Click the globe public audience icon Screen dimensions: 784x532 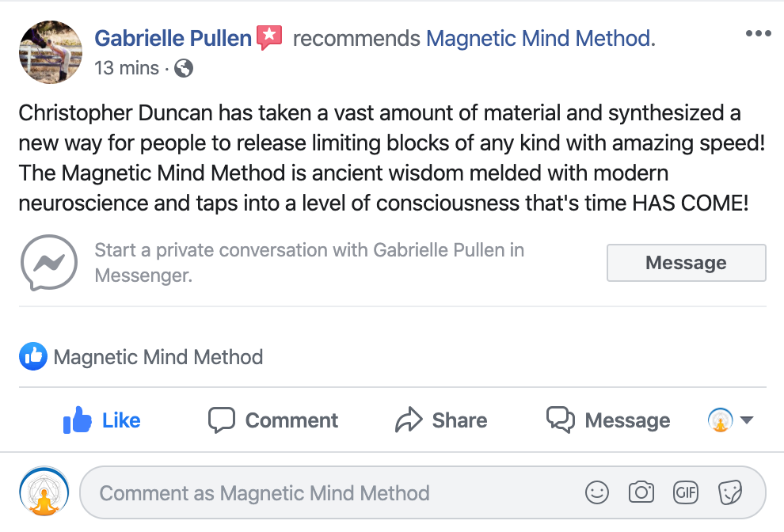coord(183,69)
